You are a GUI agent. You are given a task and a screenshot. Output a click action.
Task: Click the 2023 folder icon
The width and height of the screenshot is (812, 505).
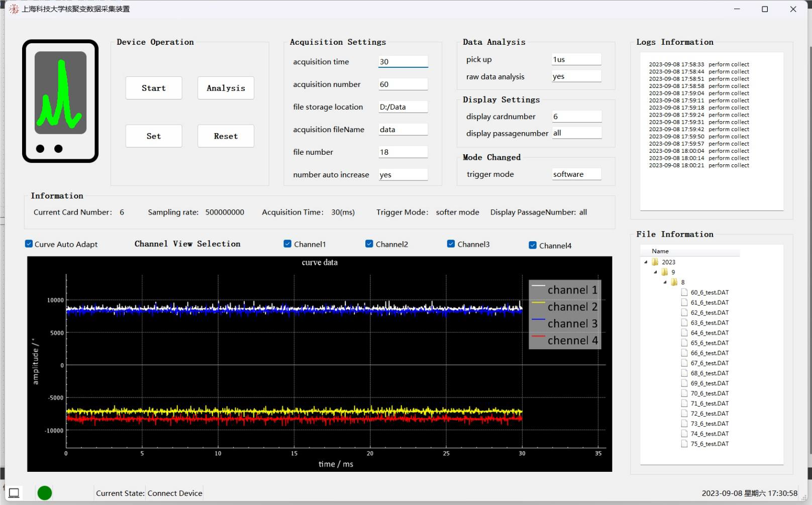[x=655, y=262]
